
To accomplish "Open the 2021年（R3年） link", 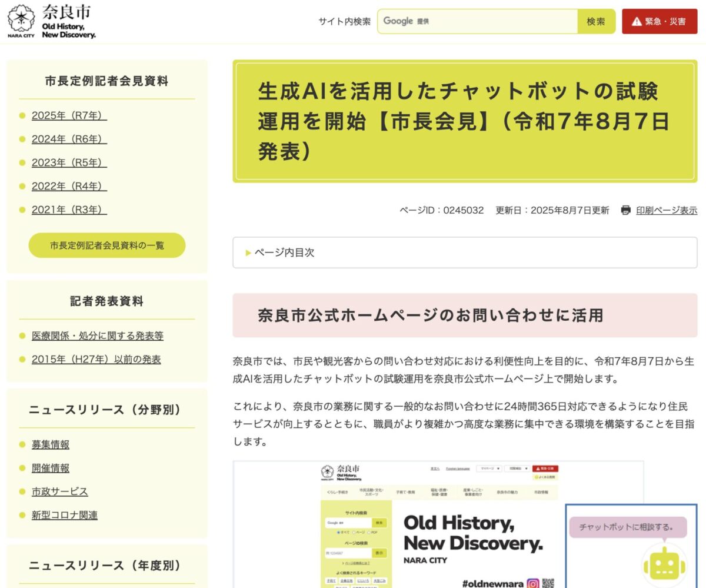I will [x=69, y=210].
